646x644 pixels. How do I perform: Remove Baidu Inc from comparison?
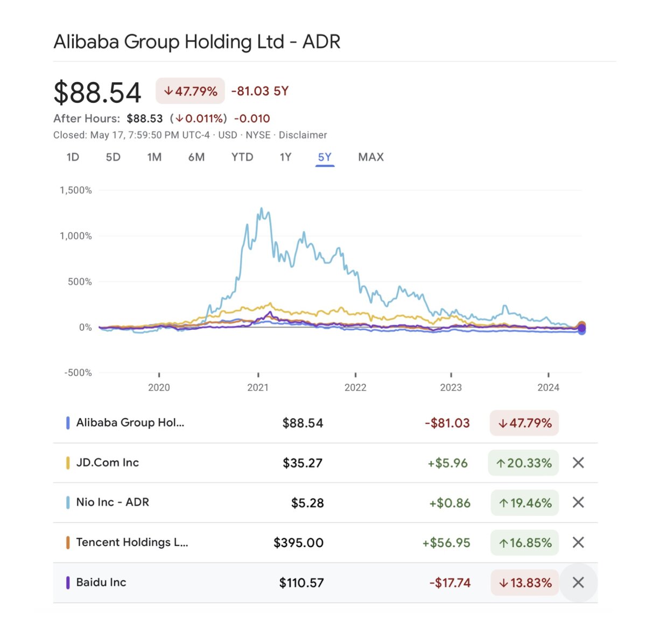(x=578, y=582)
